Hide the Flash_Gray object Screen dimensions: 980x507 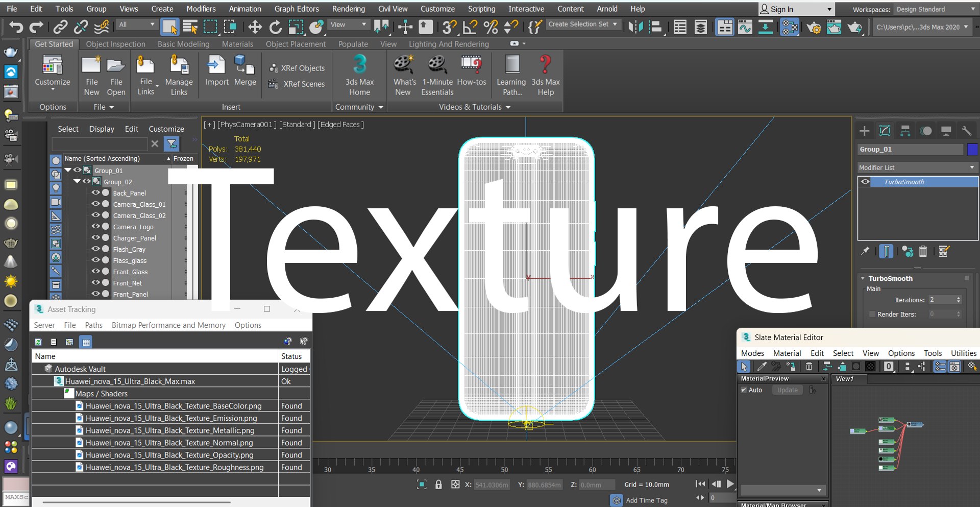[x=95, y=249]
